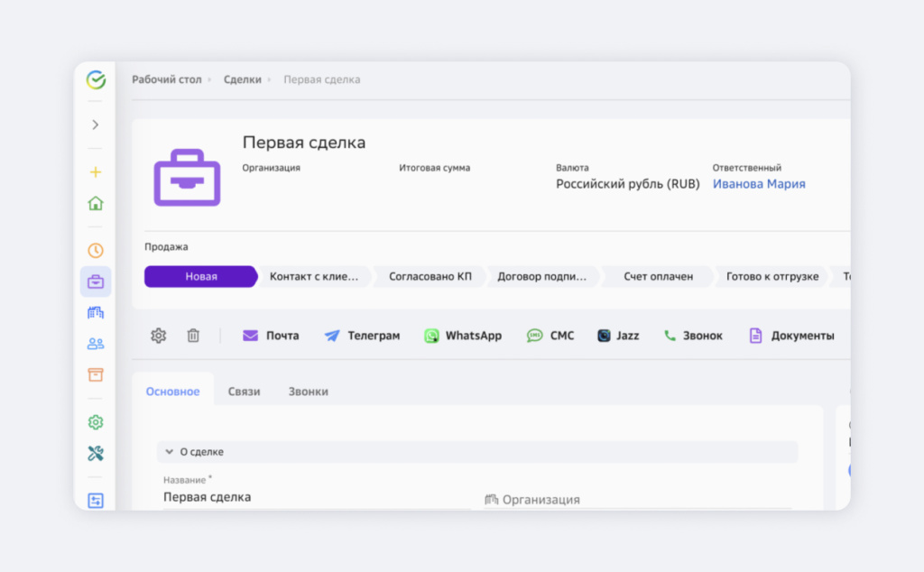Image resolution: width=924 pixels, height=572 pixels.
Task: Open the contacts people icon in sidebar
Action: click(x=96, y=344)
